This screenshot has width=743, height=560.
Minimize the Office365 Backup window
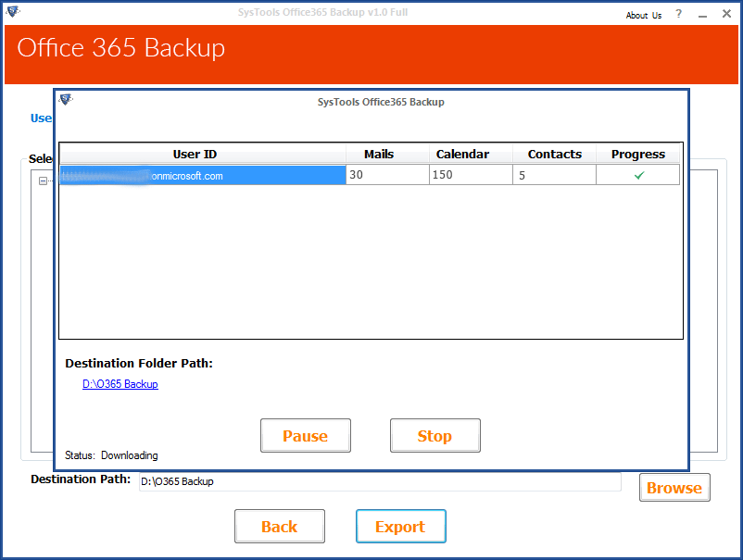pyautogui.click(x=703, y=14)
